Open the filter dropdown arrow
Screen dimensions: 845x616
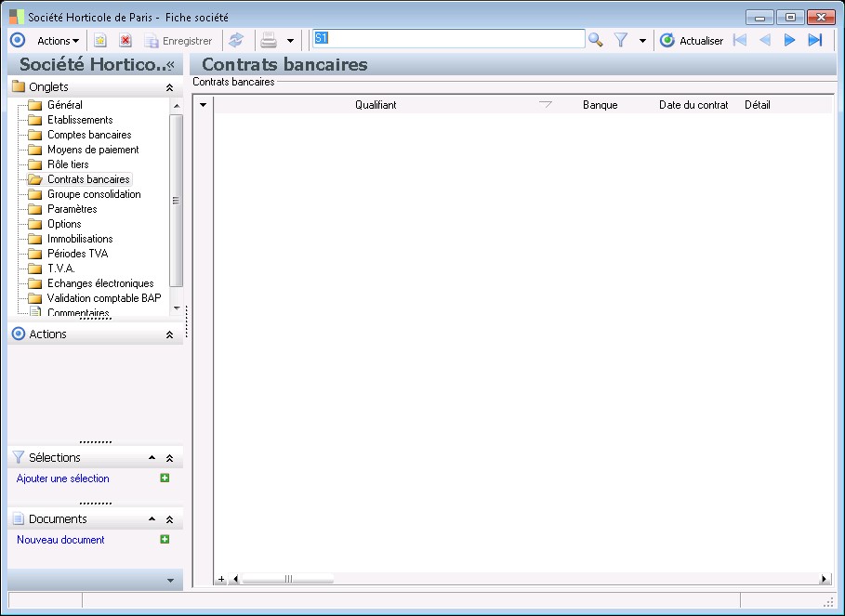642,41
